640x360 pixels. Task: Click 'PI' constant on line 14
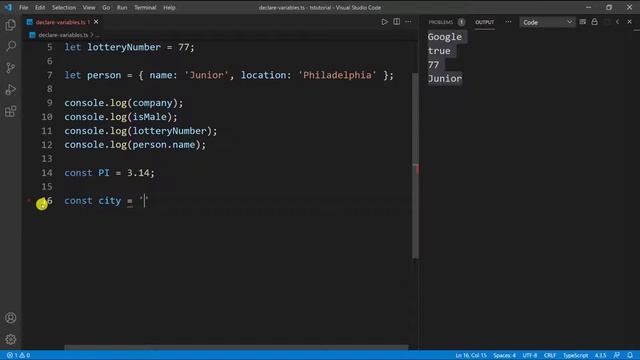104,173
